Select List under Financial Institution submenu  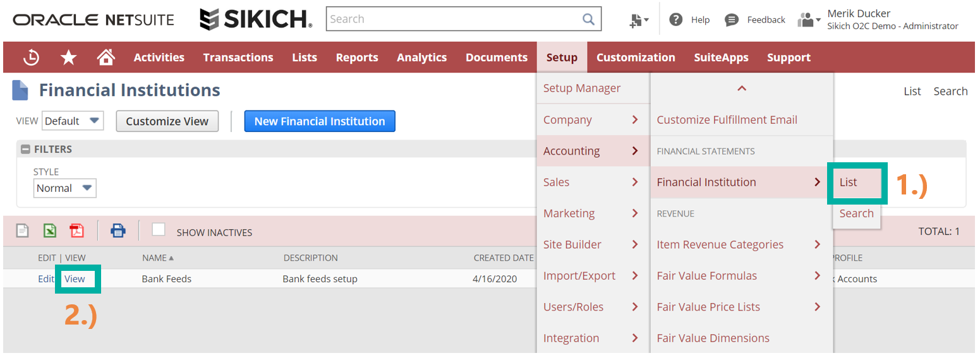point(848,182)
